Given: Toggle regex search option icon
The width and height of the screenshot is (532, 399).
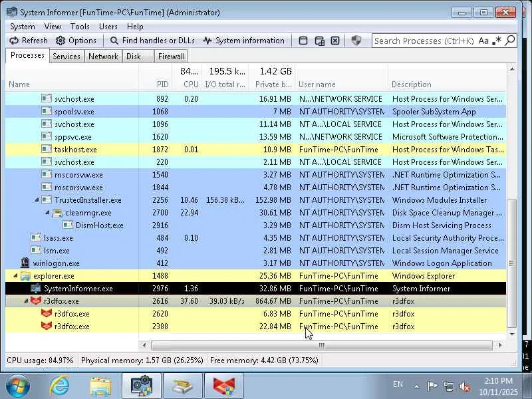Looking at the screenshot, I should click(497, 41).
